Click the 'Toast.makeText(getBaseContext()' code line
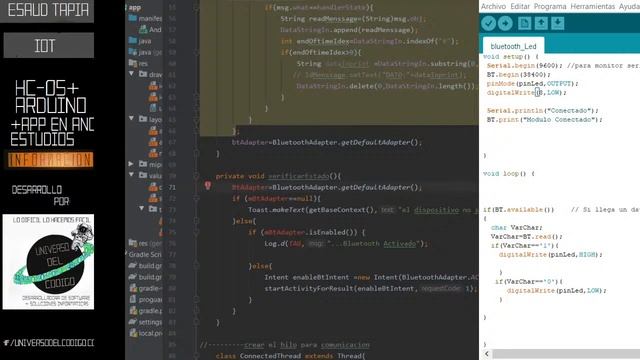Viewport: 640px width, 360px height. (x=362, y=210)
